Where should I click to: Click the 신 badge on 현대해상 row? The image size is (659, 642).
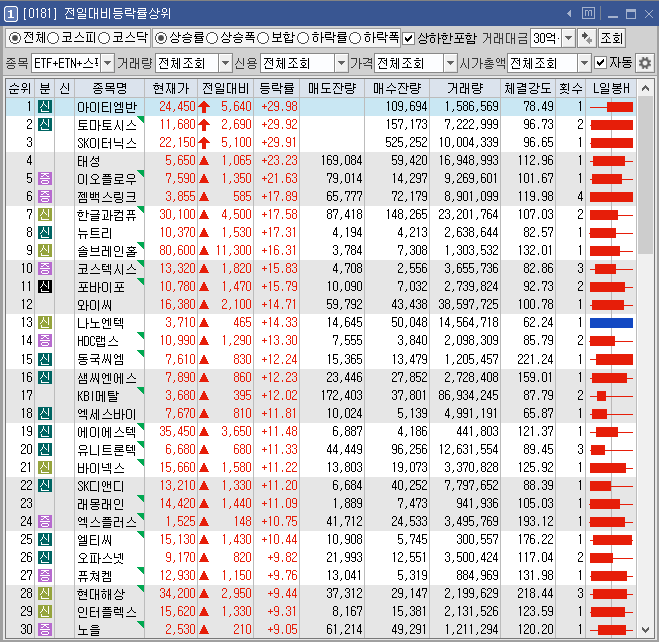[x=45, y=594]
